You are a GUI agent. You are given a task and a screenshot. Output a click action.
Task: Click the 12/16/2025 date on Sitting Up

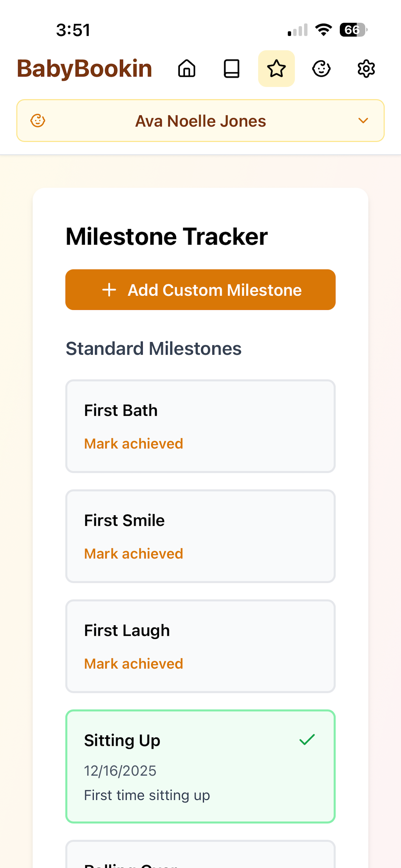[x=120, y=771]
